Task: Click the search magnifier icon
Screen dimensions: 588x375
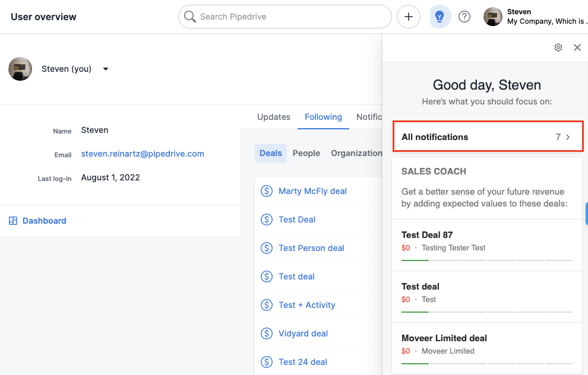Action: coord(189,17)
